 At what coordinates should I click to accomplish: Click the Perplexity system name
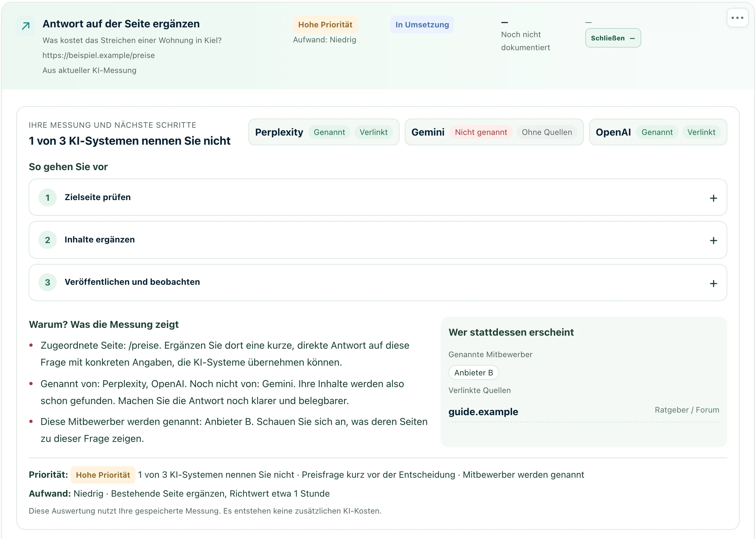[279, 132]
